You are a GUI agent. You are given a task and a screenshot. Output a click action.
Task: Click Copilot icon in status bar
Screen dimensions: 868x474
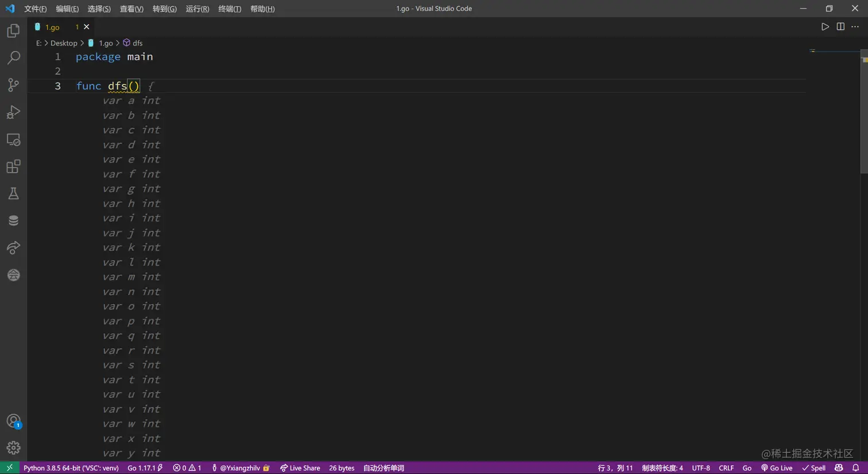[x=839, y=468]
